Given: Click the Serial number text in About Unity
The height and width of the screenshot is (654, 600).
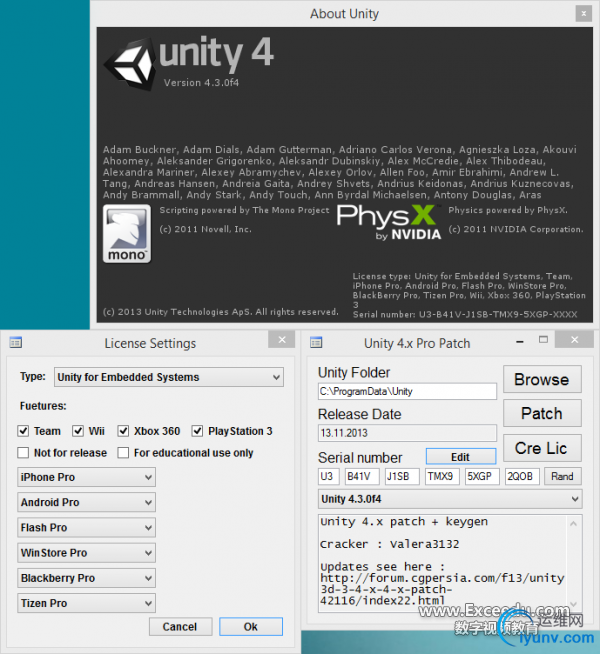Looking at the screenshot, I should (x=465, y=314).
